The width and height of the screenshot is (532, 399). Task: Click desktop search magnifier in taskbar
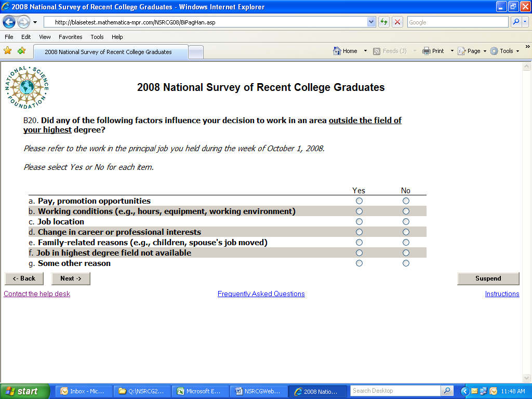pos(447,391)
